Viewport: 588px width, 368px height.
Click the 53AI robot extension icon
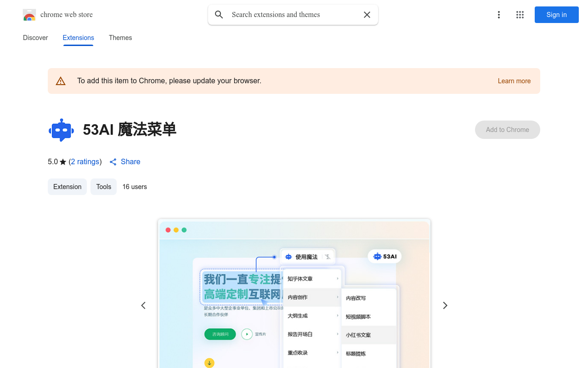click(x=61, y=130)
